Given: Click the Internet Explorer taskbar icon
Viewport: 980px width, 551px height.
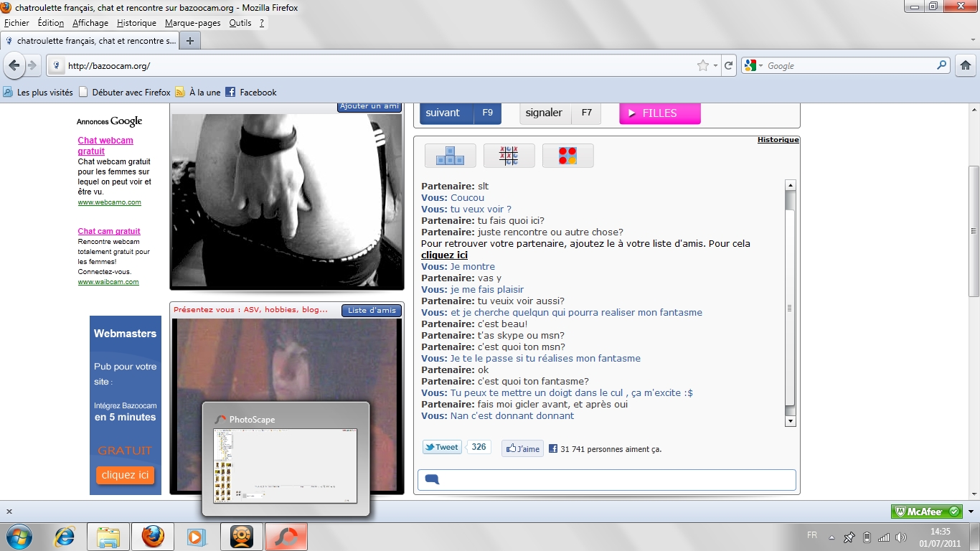Looking at the screenshot, I should pos(65,537).
